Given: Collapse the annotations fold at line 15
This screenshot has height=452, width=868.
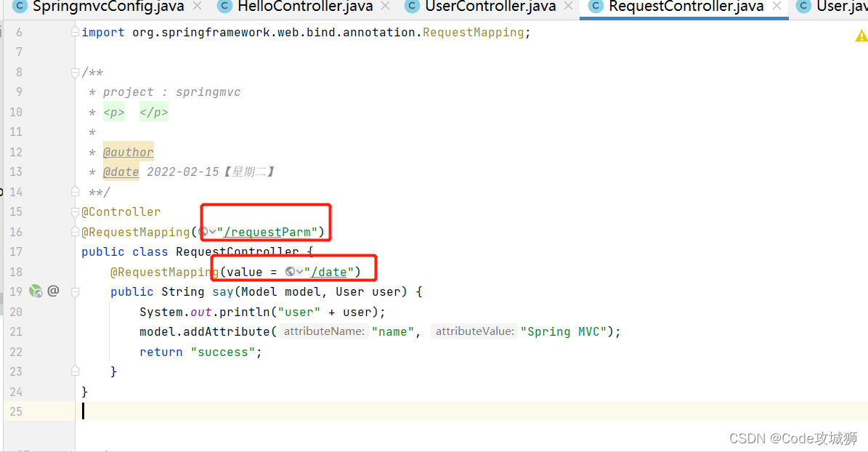Looking at the screenshot, I should pyautogui.click(x=76, y=212).
